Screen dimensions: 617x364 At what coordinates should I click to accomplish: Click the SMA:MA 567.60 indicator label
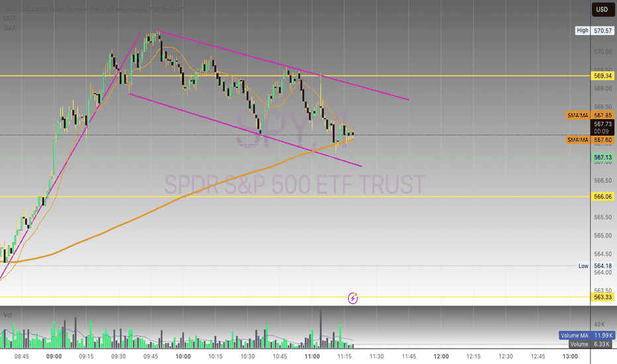point(589,140)
